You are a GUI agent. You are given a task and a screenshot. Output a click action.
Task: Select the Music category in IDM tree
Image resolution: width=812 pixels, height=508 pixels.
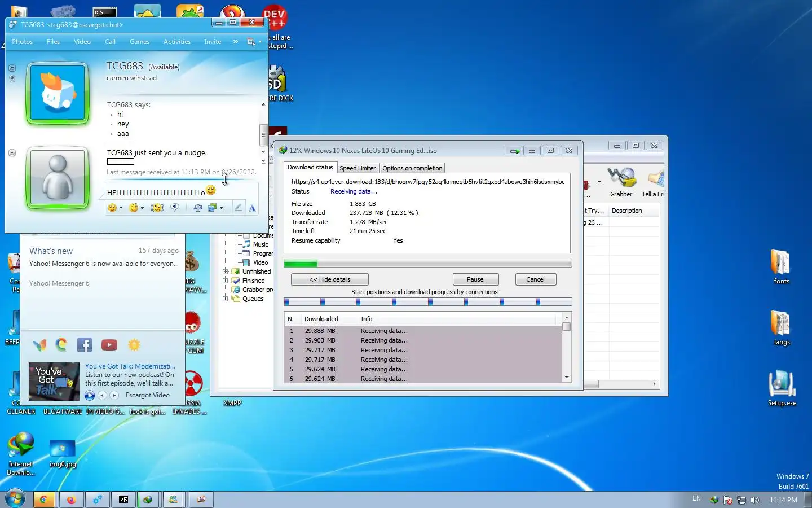coord(255,244)
